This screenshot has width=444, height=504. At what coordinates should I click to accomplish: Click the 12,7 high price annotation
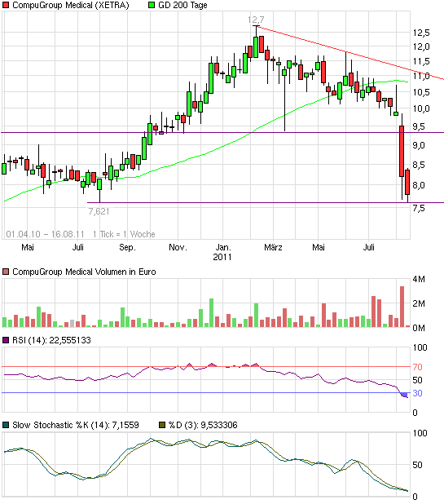[x=256, y=20]
